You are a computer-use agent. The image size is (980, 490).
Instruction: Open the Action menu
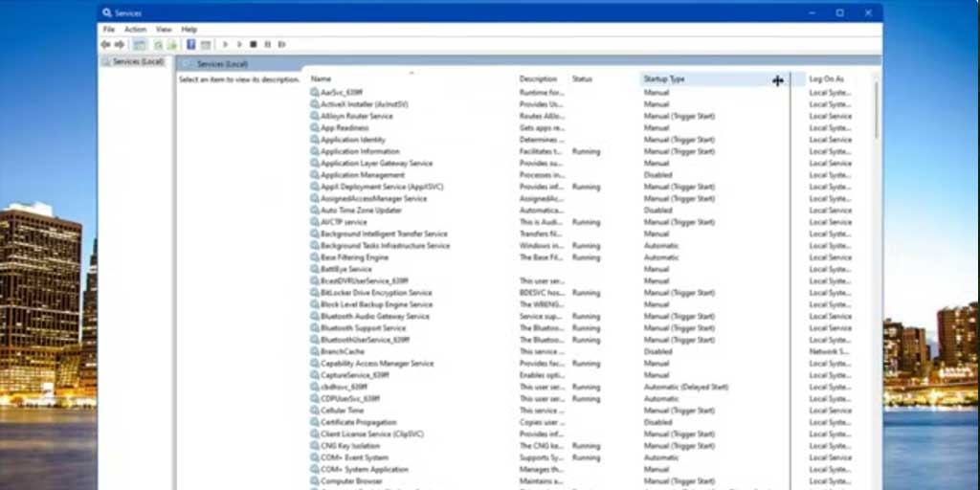135,30
